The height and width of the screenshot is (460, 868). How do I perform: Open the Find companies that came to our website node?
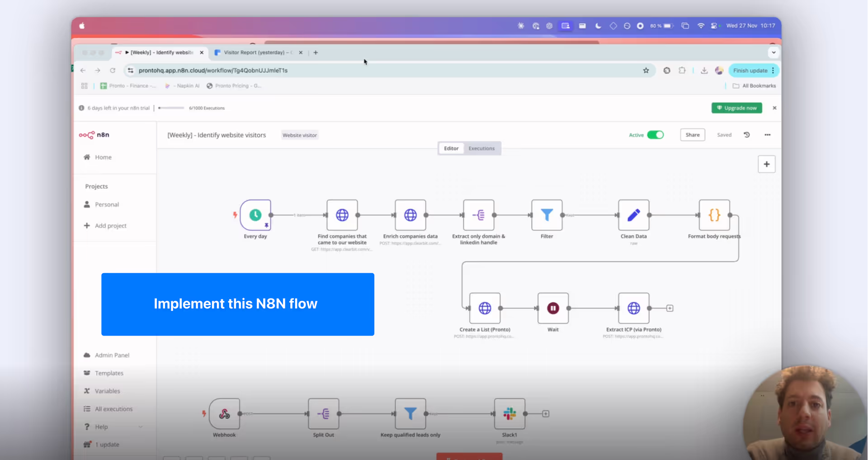(x=342, y=215)
